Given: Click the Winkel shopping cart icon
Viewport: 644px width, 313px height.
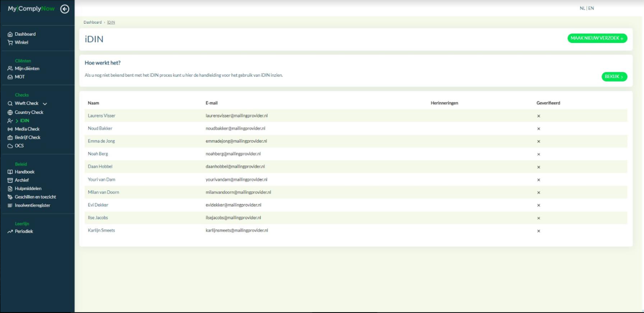Looking at the screenshot, I should [x=10, y=42].
